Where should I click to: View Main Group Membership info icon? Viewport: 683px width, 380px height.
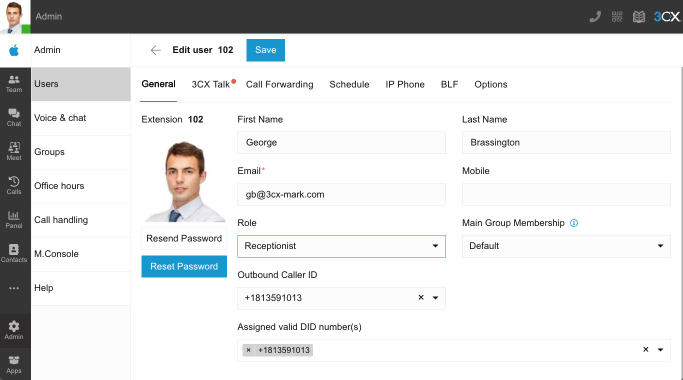click(574, 223)
